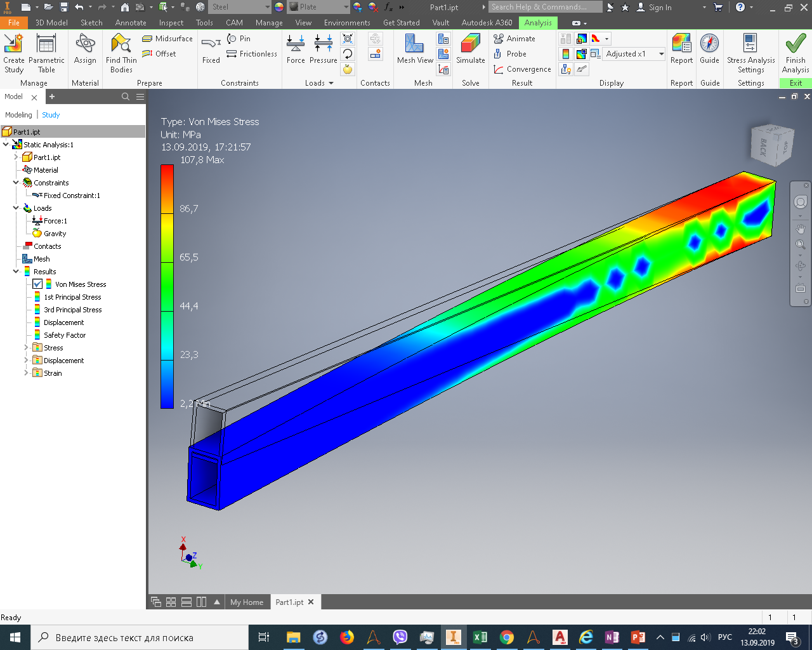Collapse Loads tree node
The image size is (812, 650).
(x=16, y=208)
